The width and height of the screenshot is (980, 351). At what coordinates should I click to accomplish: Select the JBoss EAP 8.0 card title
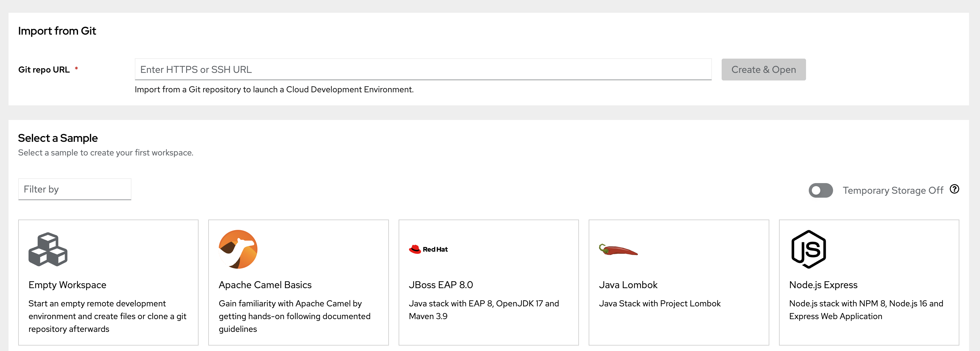[441, 285]
